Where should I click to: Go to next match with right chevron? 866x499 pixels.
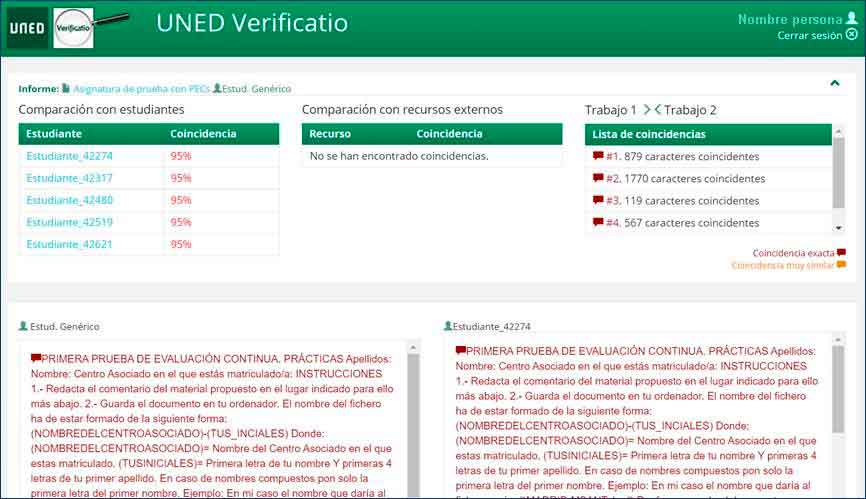pyautogui.click(x=647, y=110)
